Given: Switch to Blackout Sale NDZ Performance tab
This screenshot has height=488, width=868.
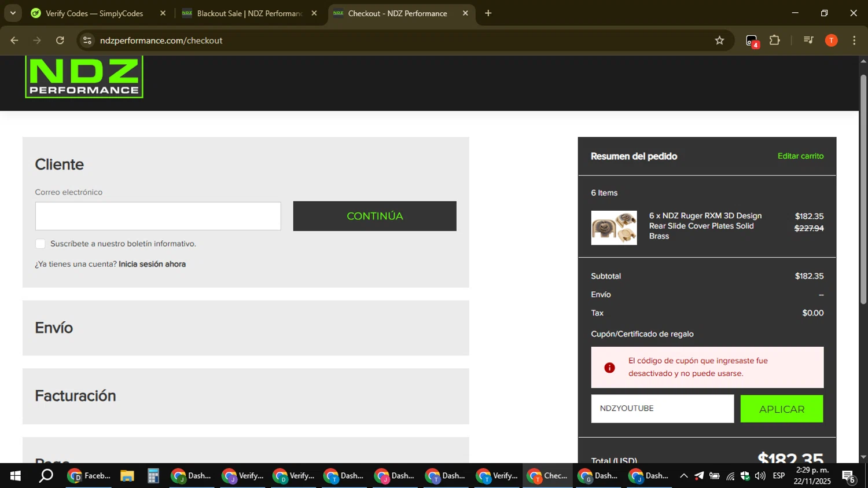Looking at the screenshot, I should click(249, 13).
